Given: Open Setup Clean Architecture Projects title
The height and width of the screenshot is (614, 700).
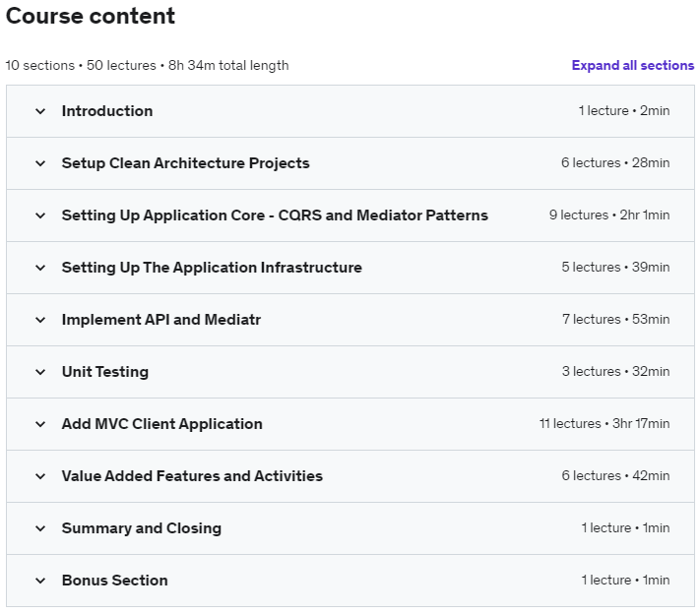Looking at the screenshot, I should (185, 163).
